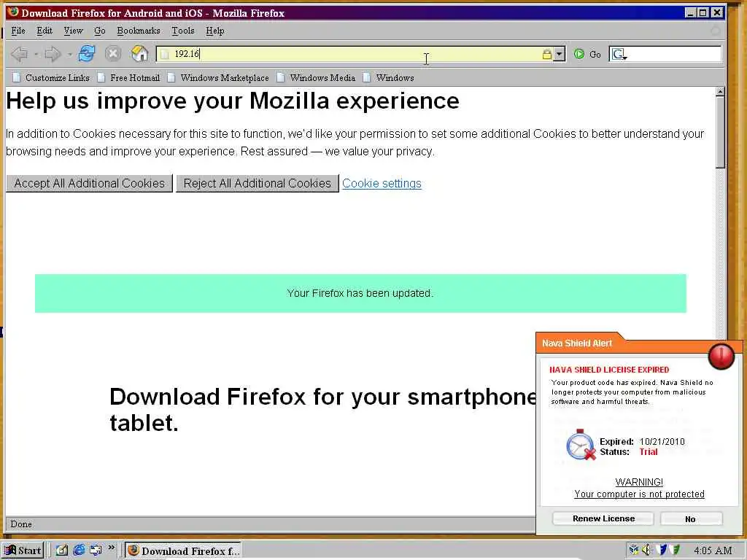Screen dimensions: 747x560
Task: Click Renew License in Nava Shield alert
Action: [603, 518]
